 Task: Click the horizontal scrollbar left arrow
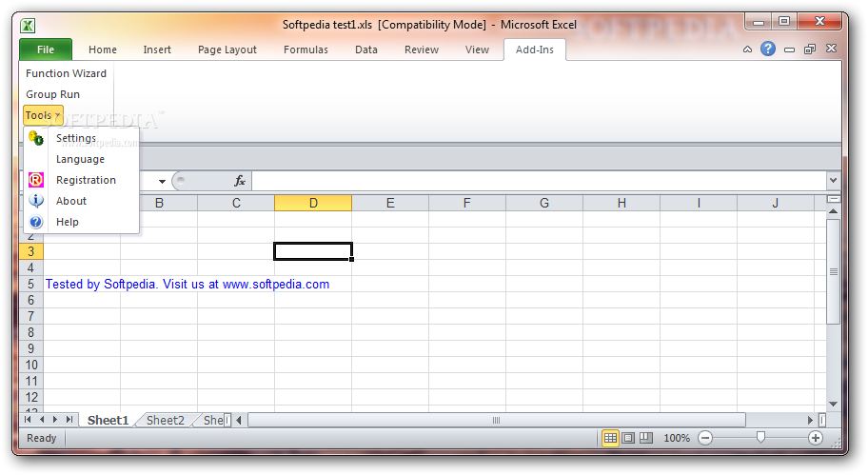pos(239,420)
